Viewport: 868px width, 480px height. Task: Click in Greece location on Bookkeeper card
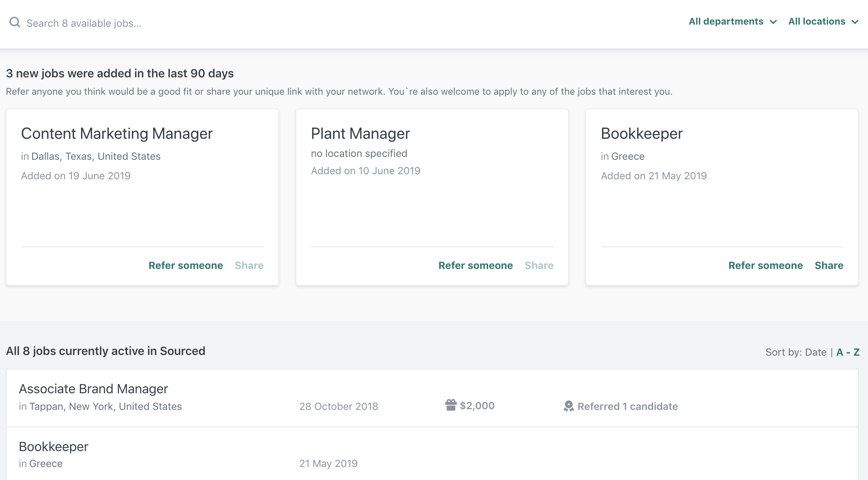tap(623, 156)
